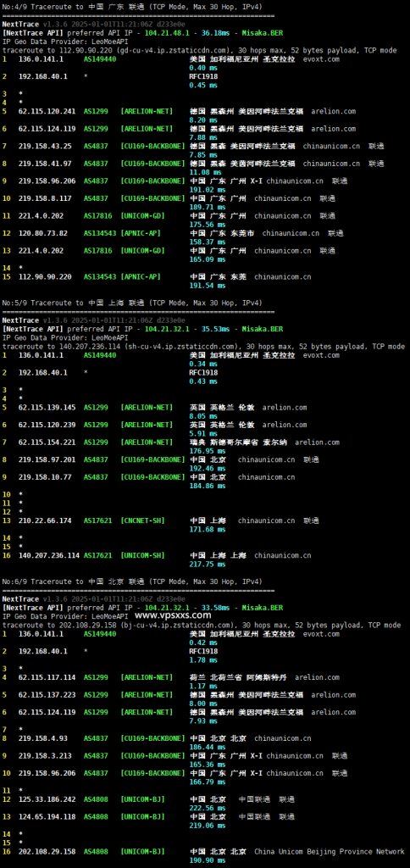Click the 'No:6/9 Traceroute to' heading line
The image size is (410, 868).
point(132,581)
